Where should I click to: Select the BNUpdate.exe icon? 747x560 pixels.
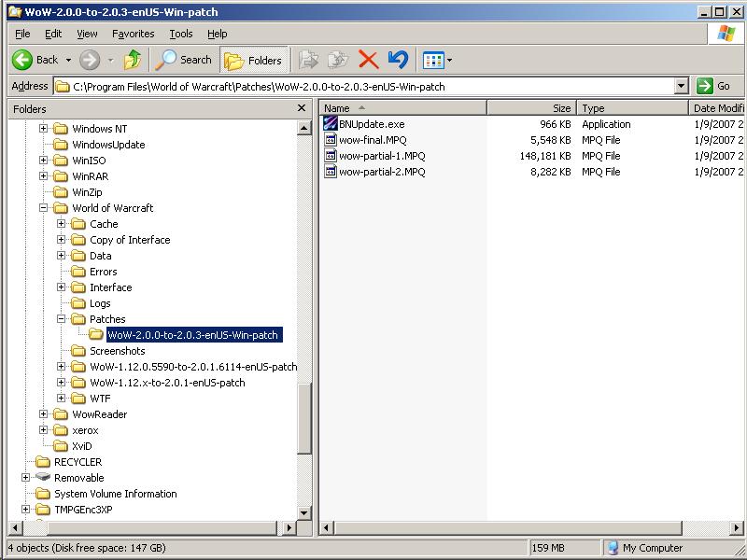point(331,124)
